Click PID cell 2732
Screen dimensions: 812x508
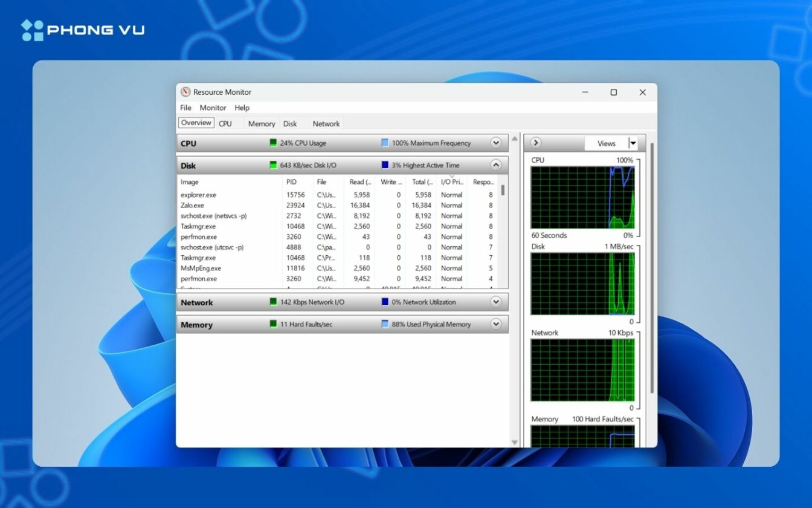click(294, 216)
